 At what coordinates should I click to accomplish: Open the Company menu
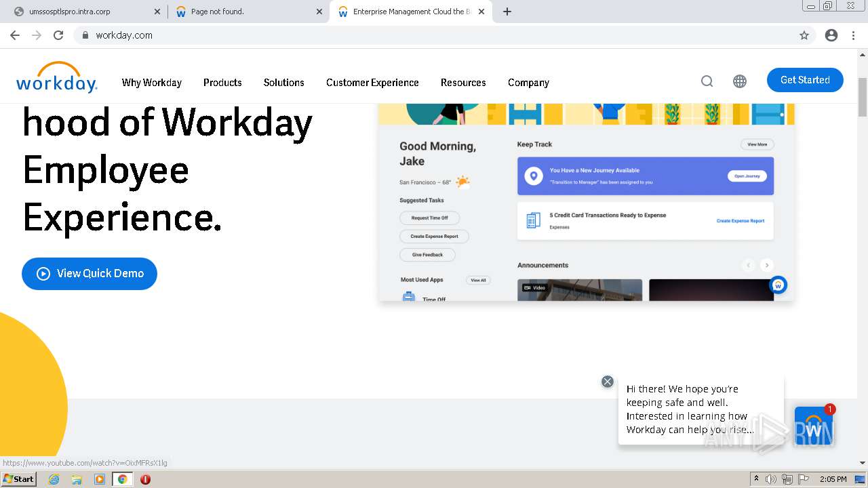[528, 83]
